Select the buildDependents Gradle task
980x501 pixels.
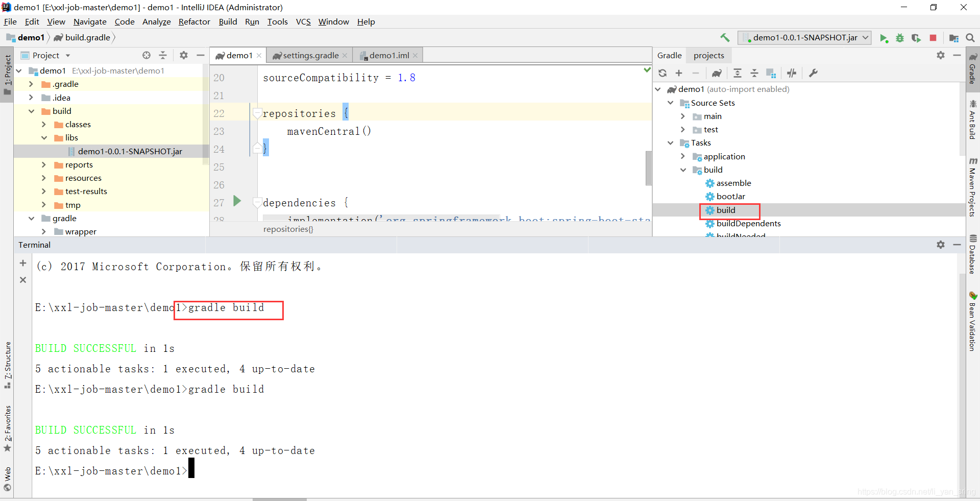tap(748, 223)
